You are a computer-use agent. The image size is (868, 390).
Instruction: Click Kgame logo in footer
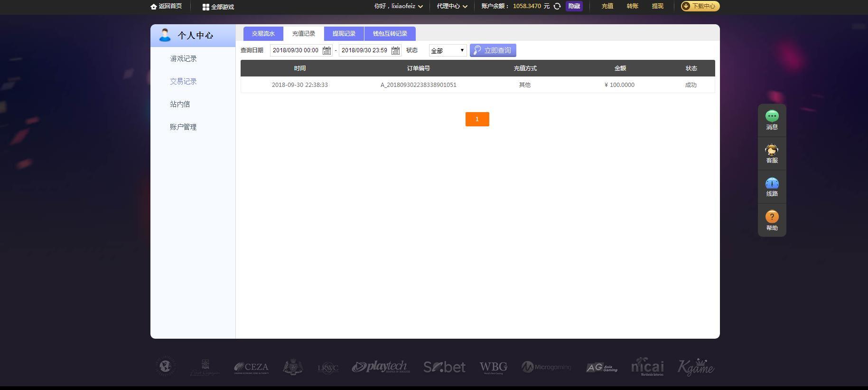click(x=696, y=367)
